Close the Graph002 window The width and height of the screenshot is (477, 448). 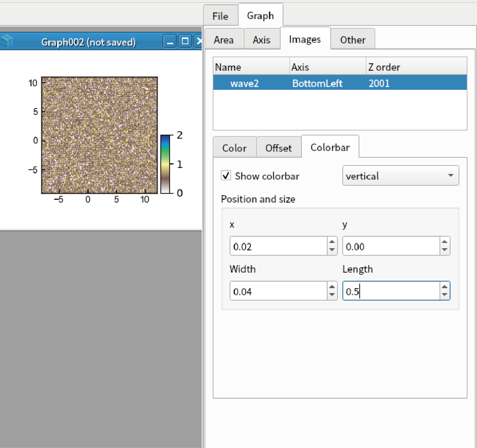coord(199,41)
